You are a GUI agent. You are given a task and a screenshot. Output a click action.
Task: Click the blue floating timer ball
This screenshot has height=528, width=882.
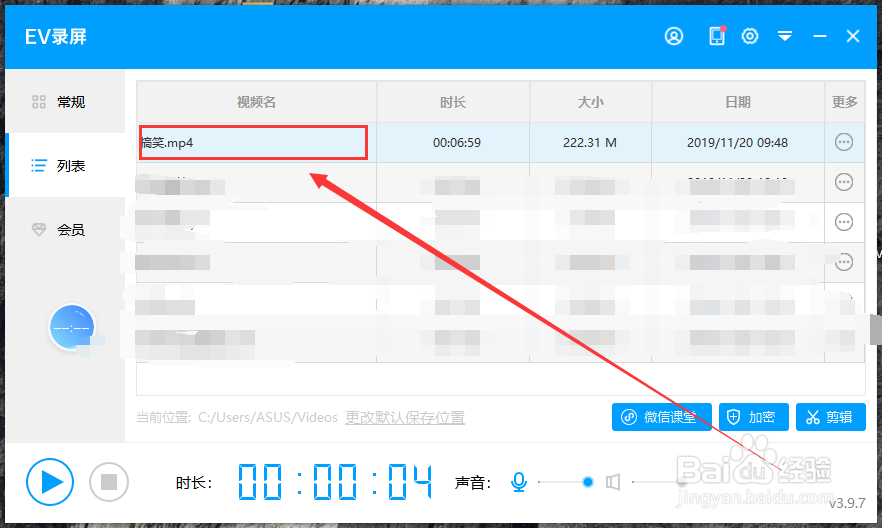(x=71, y=328)
